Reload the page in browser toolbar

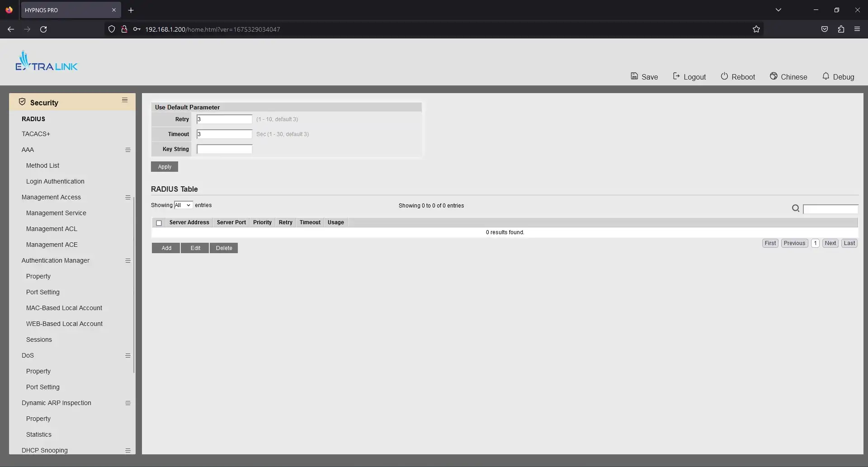[x=43, y=29]
